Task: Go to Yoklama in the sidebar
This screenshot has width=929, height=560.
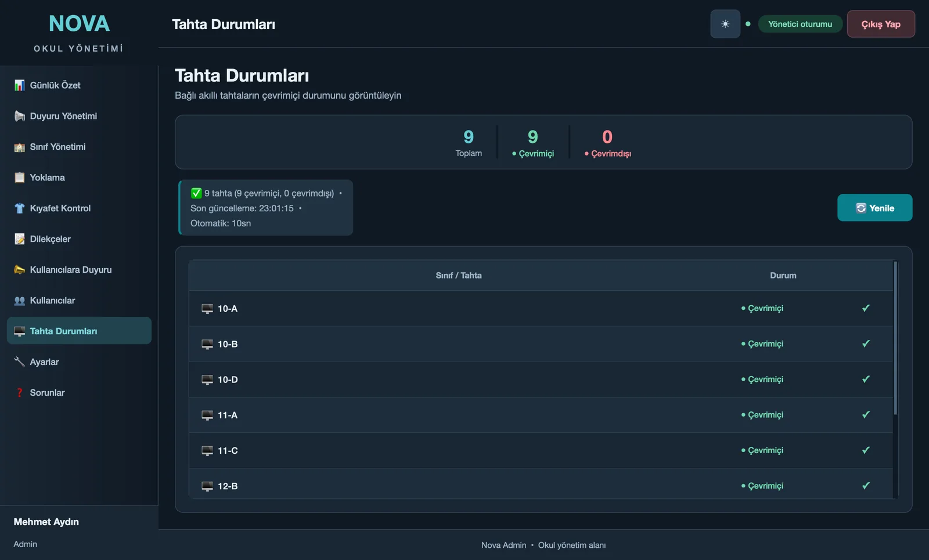Action: pyautogui.click(x=79, y=178)
